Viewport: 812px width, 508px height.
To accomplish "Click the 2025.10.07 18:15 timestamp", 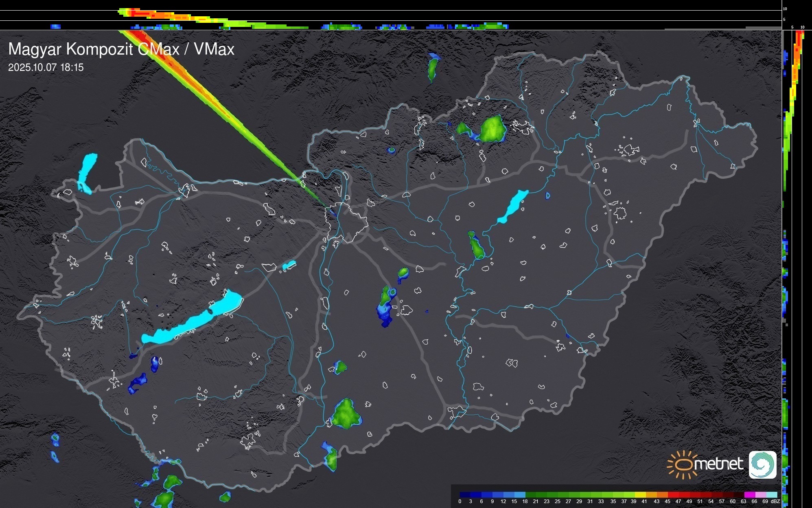I will (46, 68).
